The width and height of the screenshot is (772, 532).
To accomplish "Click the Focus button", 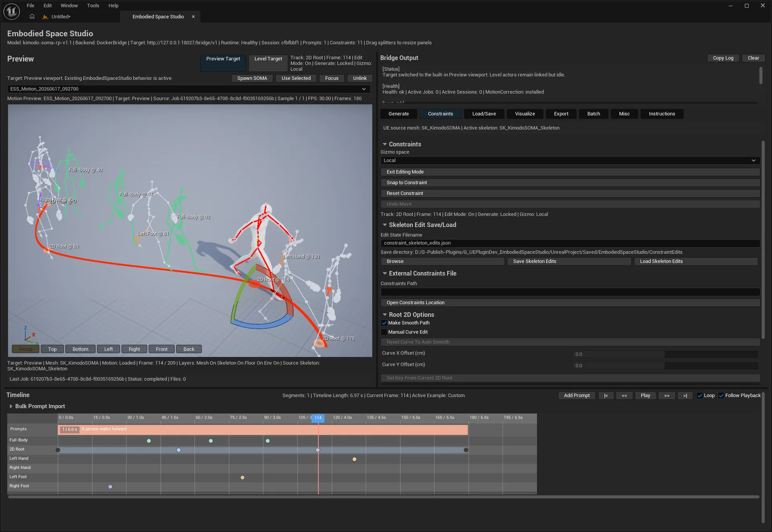I will [332, 78].
